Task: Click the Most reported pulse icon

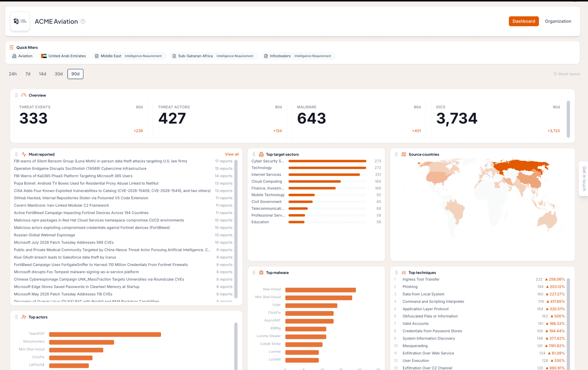Action: (x=24, y=155)
